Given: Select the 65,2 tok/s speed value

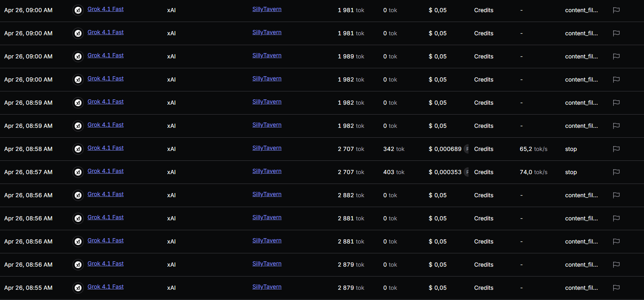Looking at the screenshot, I should 533,149.
